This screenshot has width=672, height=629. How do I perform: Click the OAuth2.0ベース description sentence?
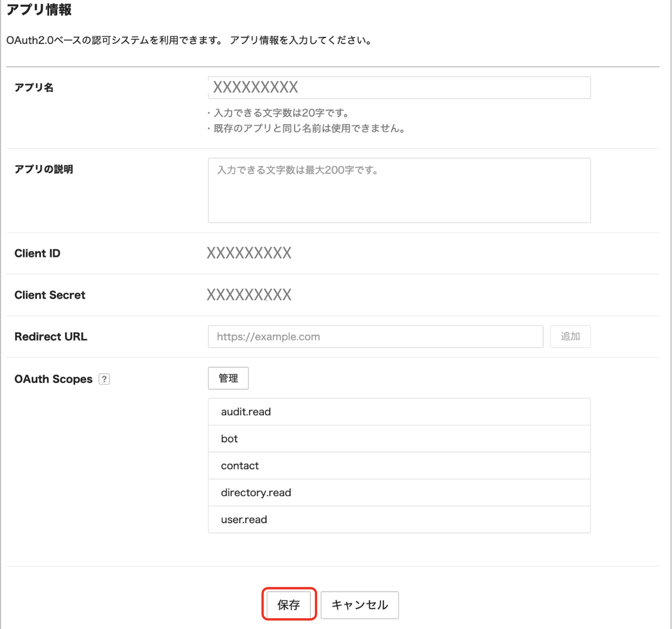[189, 40]
